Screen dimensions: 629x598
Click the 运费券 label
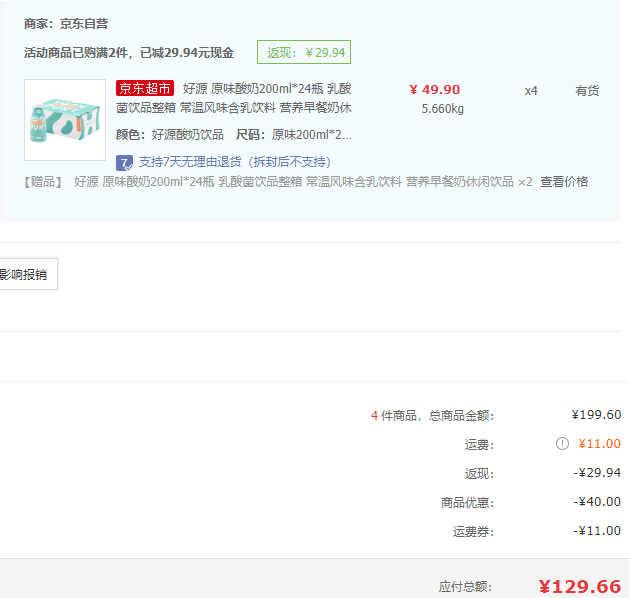[x=473, y=532]
